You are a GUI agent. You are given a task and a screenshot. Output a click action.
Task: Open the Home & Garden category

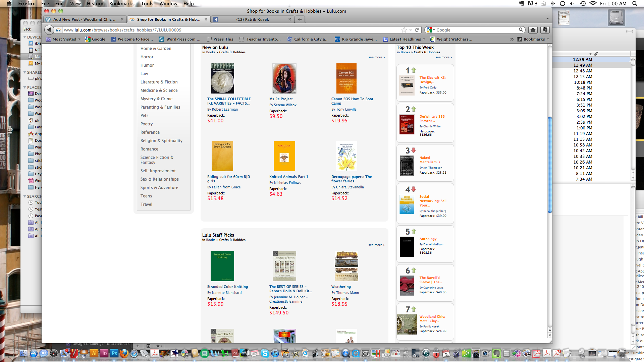click(x=156, y=49)
